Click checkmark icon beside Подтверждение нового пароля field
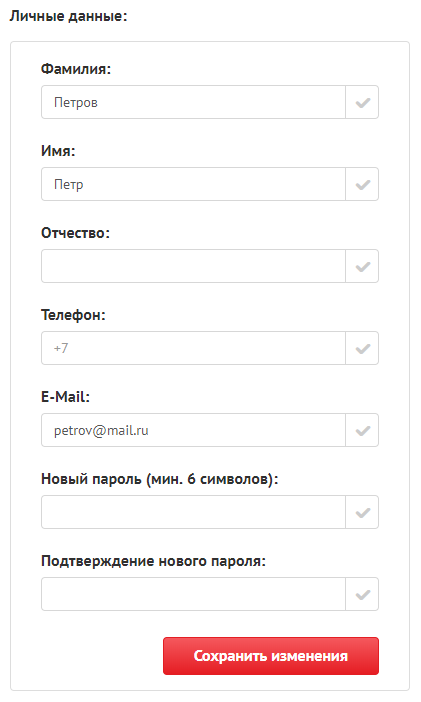 (x=362, y=595)
